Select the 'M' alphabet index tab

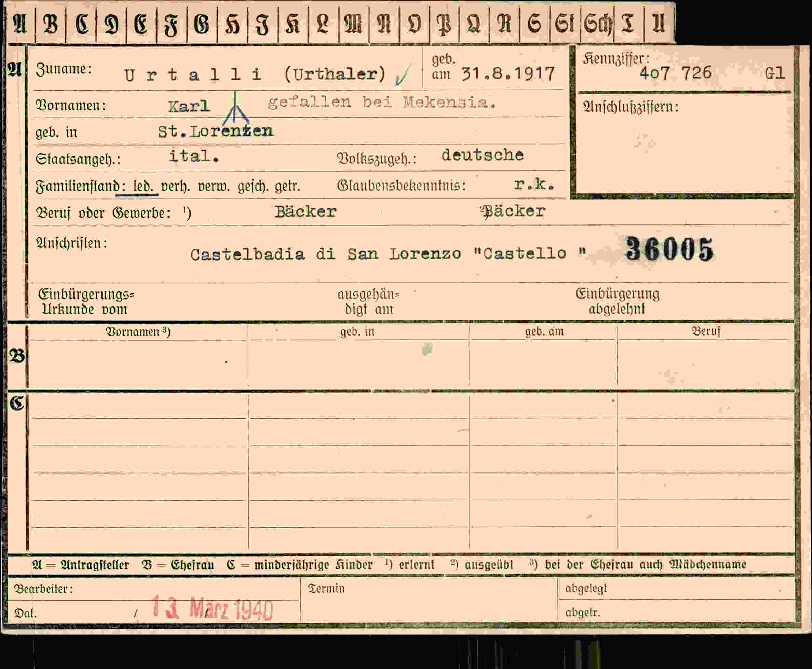pyautogui.click(x=354, y=24)
